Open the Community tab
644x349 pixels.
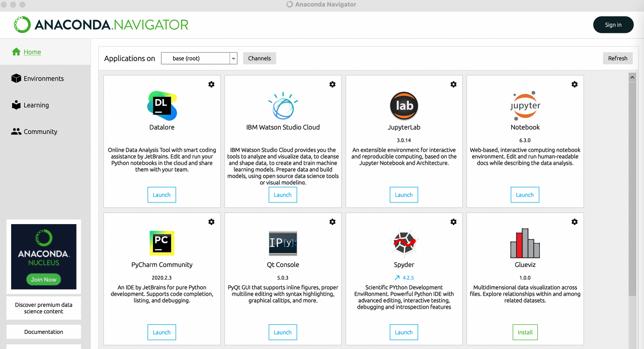[40, 131]
